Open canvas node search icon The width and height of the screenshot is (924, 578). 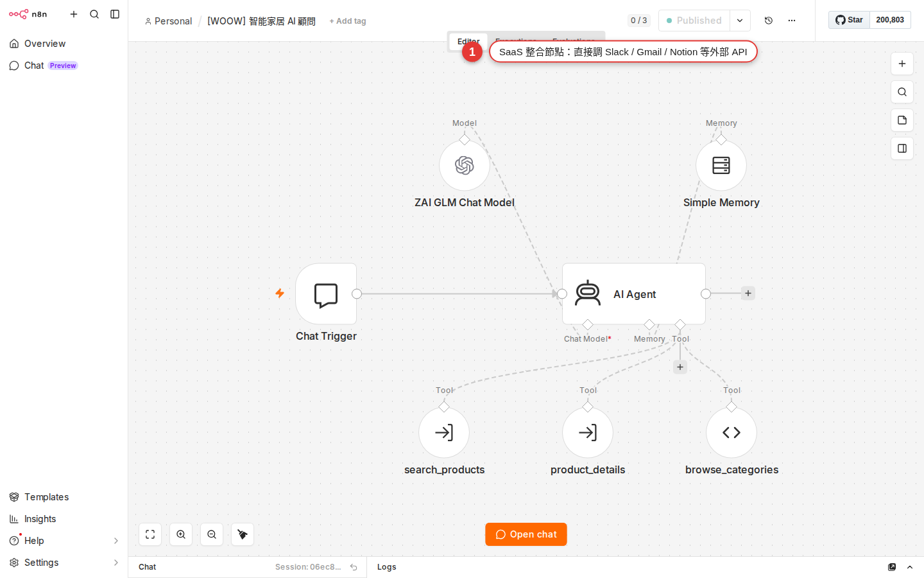pyautogui.click(x=902, y=92)
